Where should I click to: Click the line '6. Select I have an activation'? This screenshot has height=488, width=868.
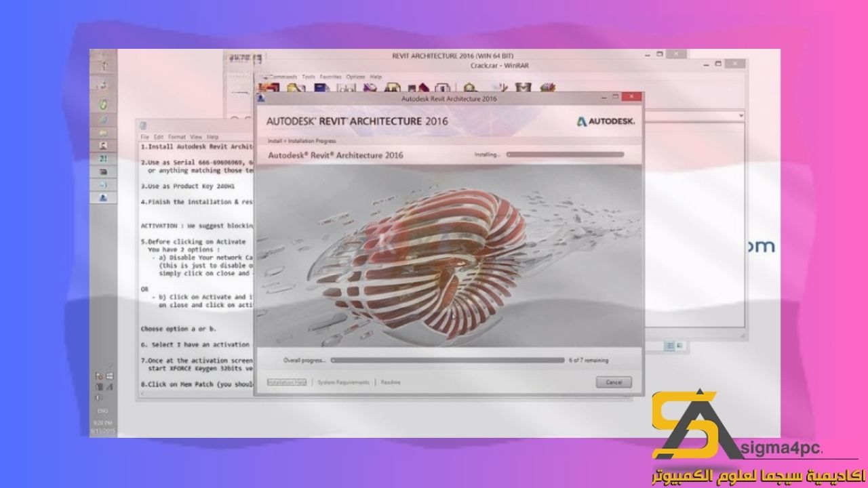pyautogui.click(x=197, y=345)
